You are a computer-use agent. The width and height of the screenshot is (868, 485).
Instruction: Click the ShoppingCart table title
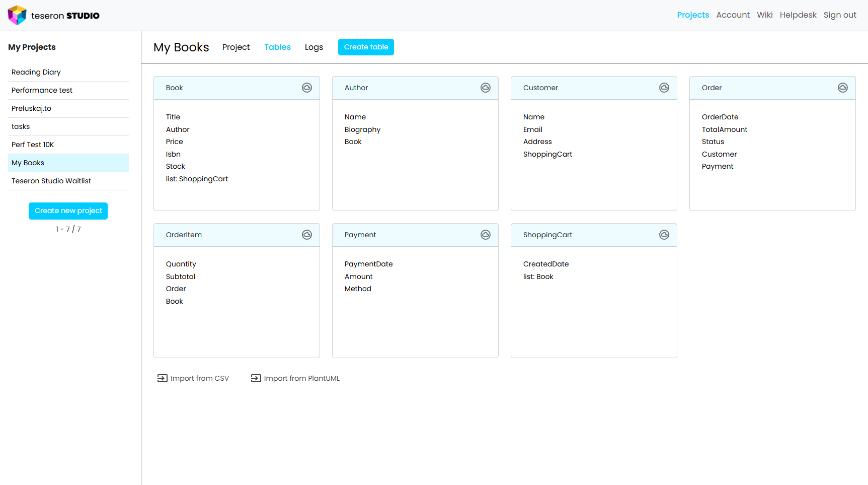click(x=547, y=235)
